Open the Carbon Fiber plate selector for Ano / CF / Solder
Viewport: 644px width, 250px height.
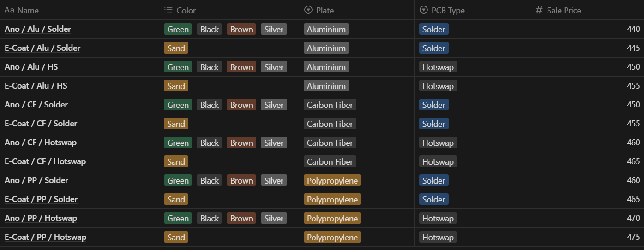tap(330, 105)
